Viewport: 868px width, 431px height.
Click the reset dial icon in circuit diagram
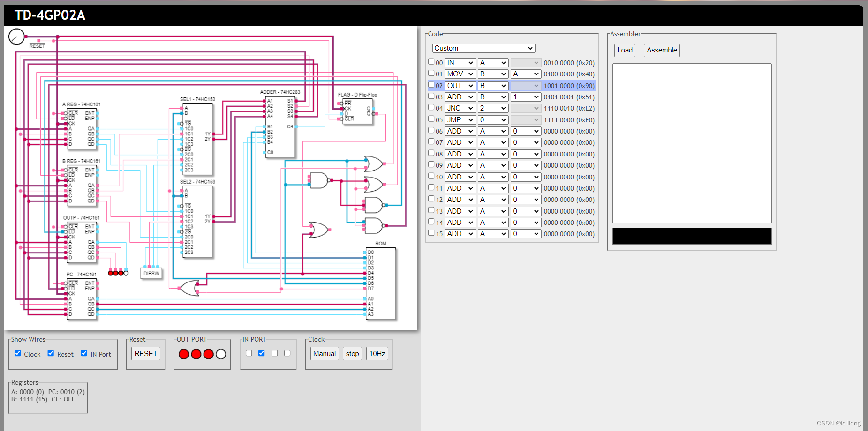16,37
